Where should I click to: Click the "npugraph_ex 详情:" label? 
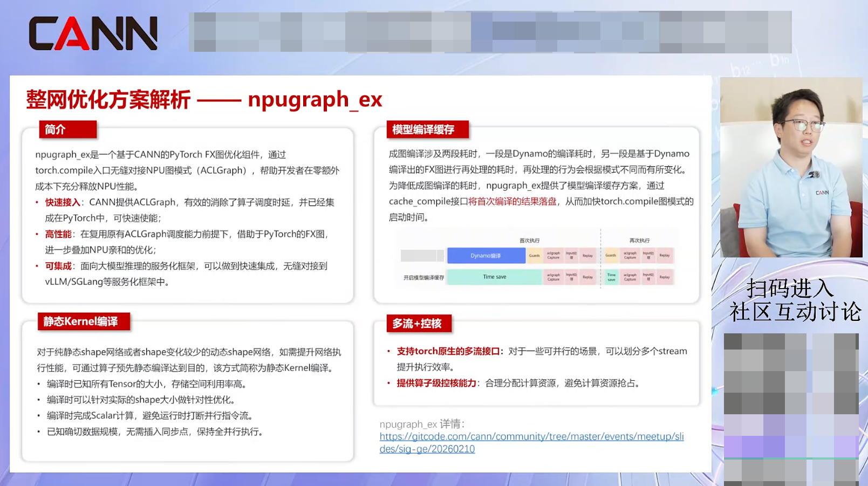click(422, 424)
